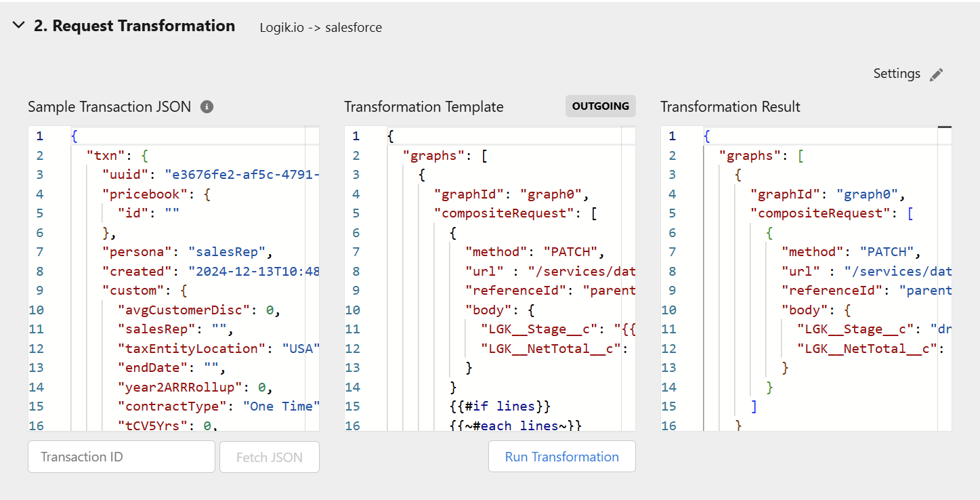980x500 pixels.
Task: Collapse the Request Transformation section chevron
Action: click(x=19, y=26)
